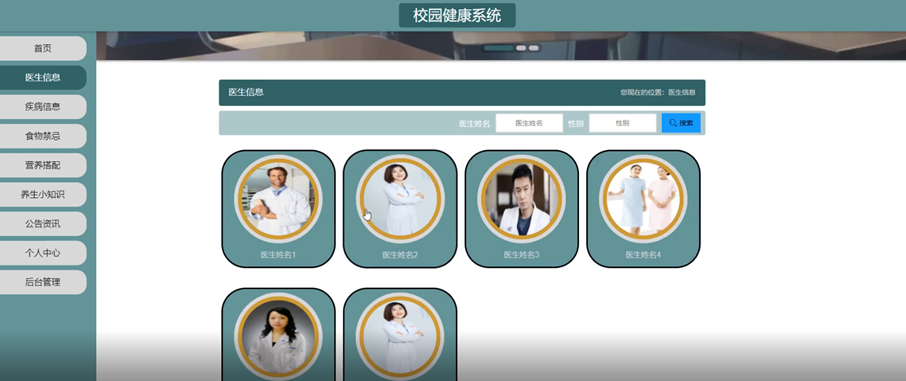Open 公告资讯 section
906x381 pixels.
pos(42,224)
